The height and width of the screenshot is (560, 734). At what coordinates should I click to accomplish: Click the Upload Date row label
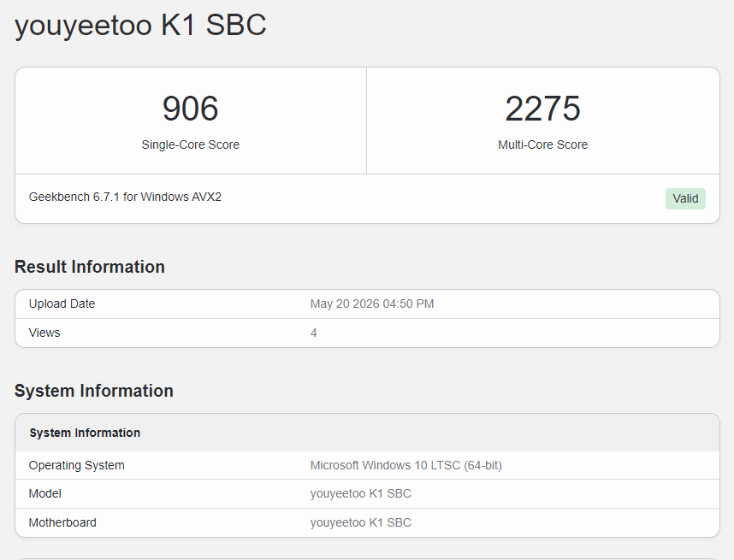click(62, 304)
